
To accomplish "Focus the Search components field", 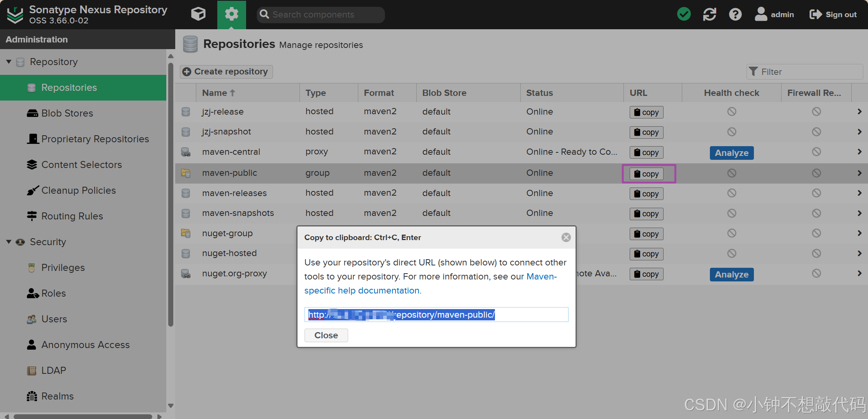I will (x=321, y=14).
